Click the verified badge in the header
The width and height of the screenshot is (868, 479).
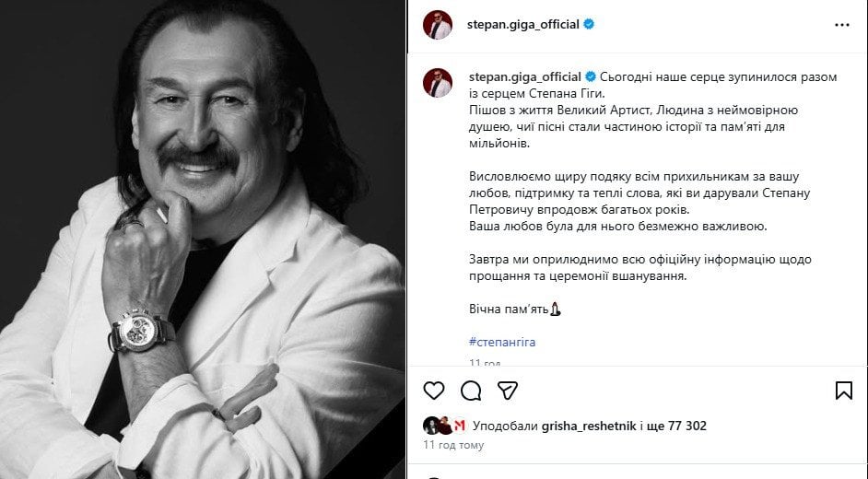[x=589, y=24]
